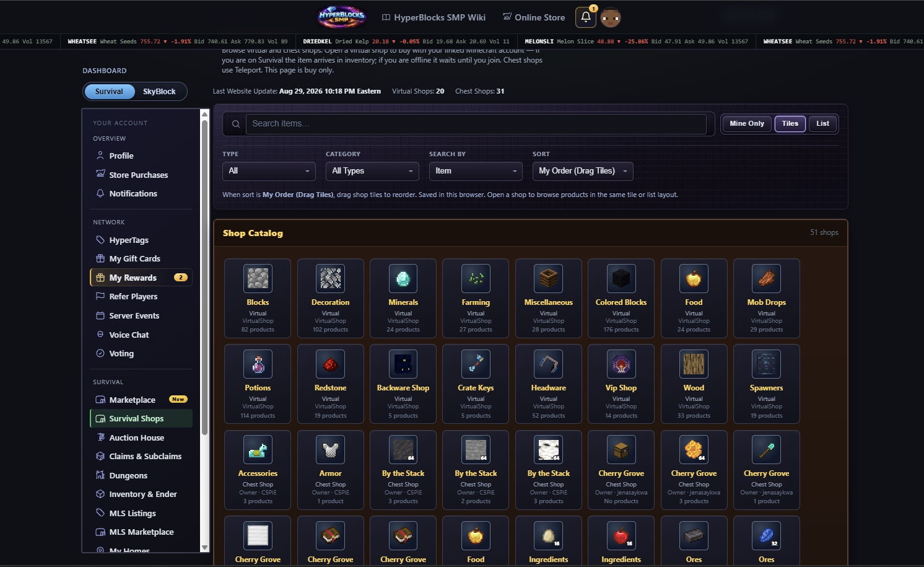
Task: Open the Food virtual shop tile
Action: 694,298
